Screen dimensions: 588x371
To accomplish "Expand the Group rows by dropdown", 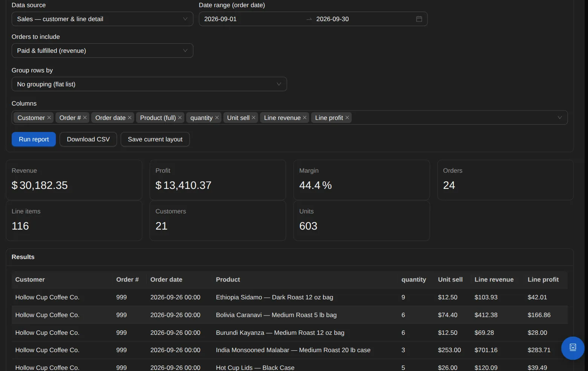I will [x=149, y=84].
